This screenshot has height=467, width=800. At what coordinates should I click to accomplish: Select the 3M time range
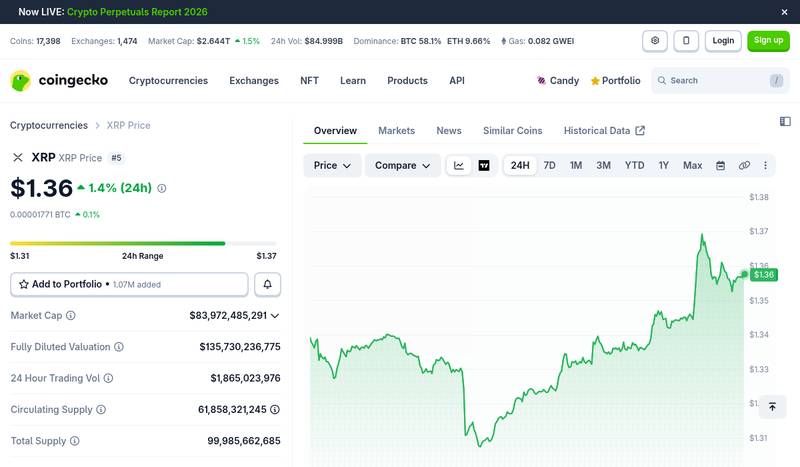(604, 165)
